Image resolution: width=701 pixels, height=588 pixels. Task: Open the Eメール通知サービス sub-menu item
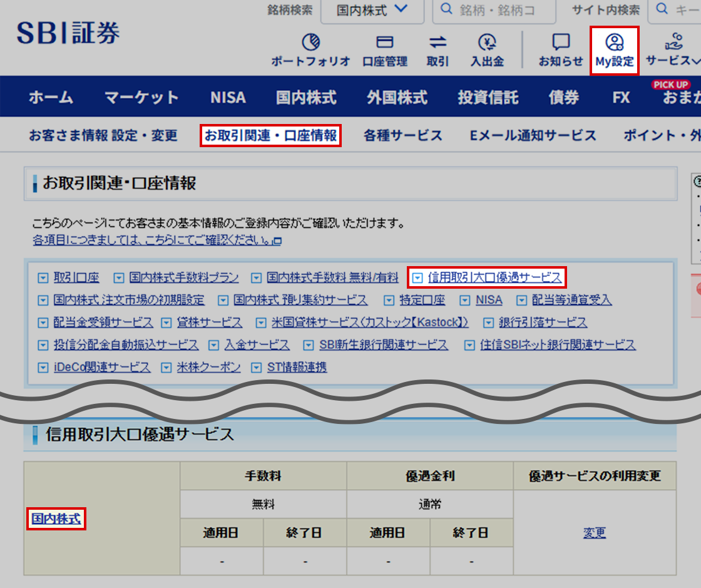(x=533, y=135)
